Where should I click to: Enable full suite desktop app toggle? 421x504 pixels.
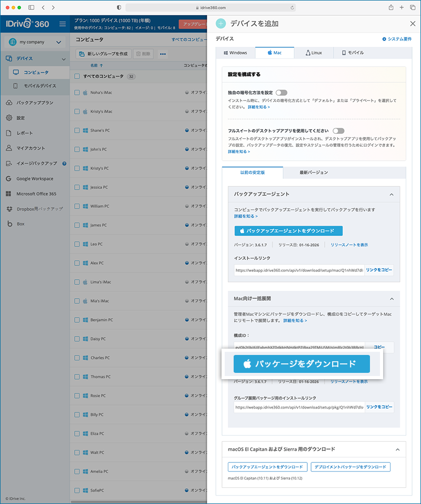(338, 131)
